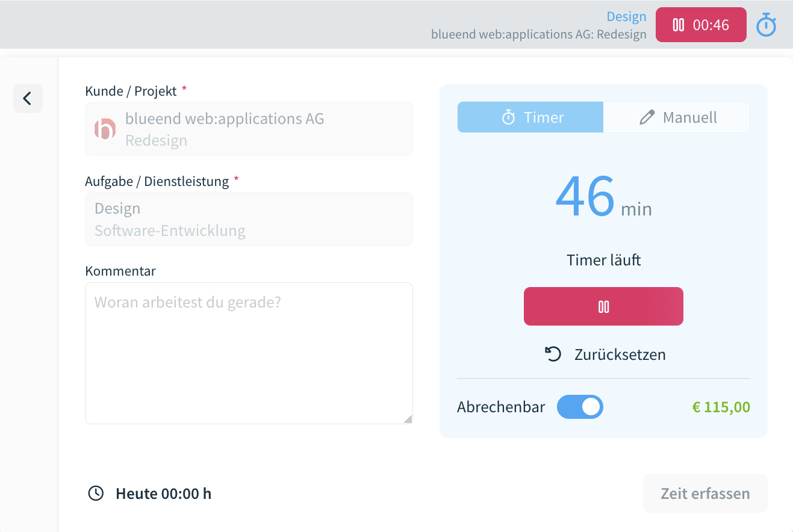Click the Heute 00:00 h text
This screenshot has width=793, height=532.
pyautogui.click(x=163, y=493)
